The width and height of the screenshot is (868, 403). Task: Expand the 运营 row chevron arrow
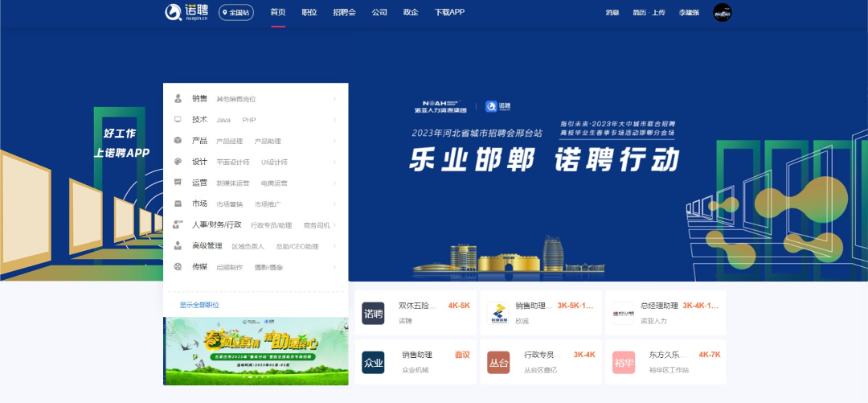click(334, 183)
